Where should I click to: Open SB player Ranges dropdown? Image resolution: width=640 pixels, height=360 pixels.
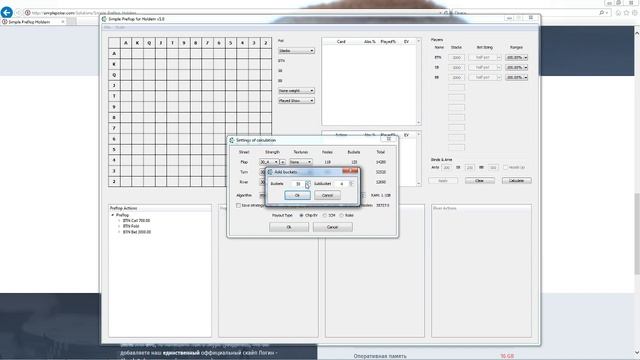coord(517,67)
